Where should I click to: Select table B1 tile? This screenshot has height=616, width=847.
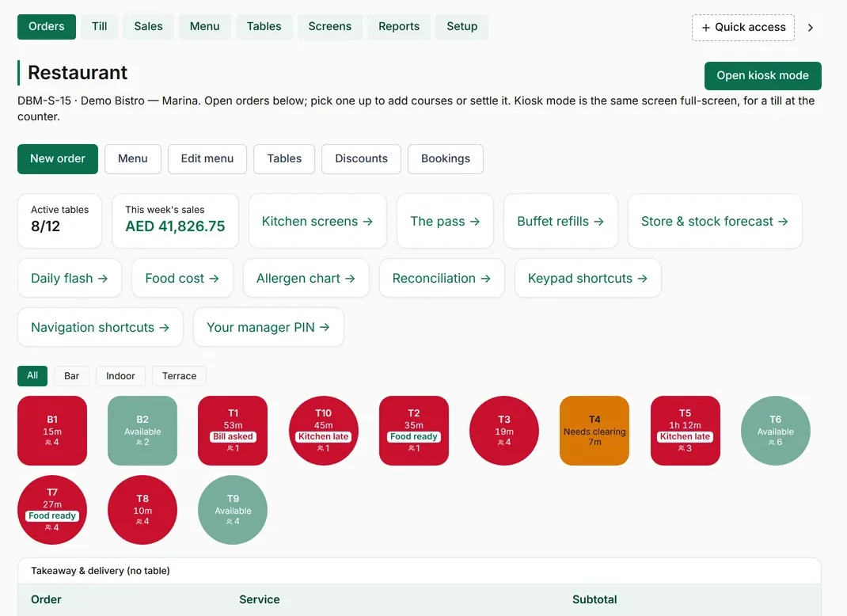[52, 431]
